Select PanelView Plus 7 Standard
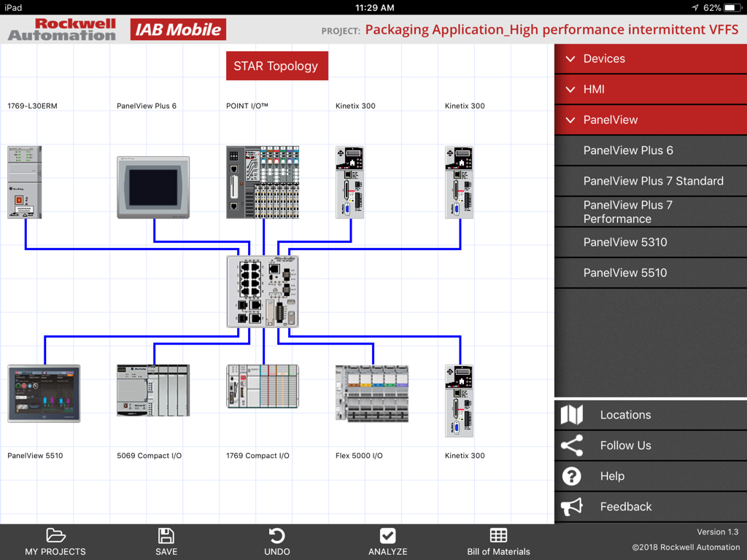Screen dimensions: 747x560 (x=649, y=181)
